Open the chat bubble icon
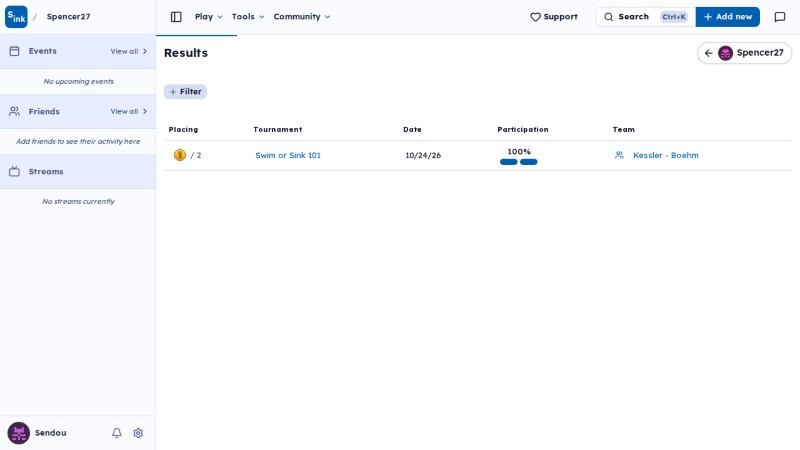 (780, 17)
